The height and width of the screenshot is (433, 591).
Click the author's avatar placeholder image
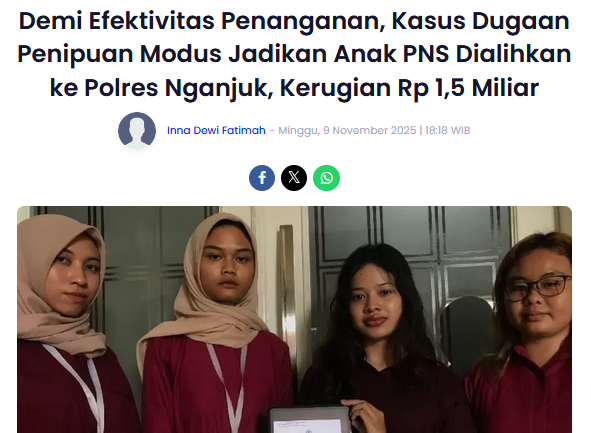click(137, 130)
